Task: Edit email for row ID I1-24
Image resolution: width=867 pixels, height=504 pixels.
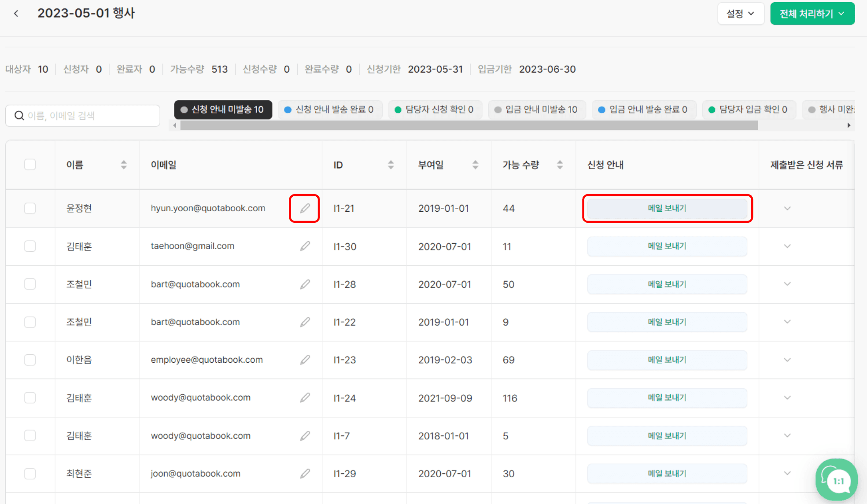Action: click(x=305, y=398)
